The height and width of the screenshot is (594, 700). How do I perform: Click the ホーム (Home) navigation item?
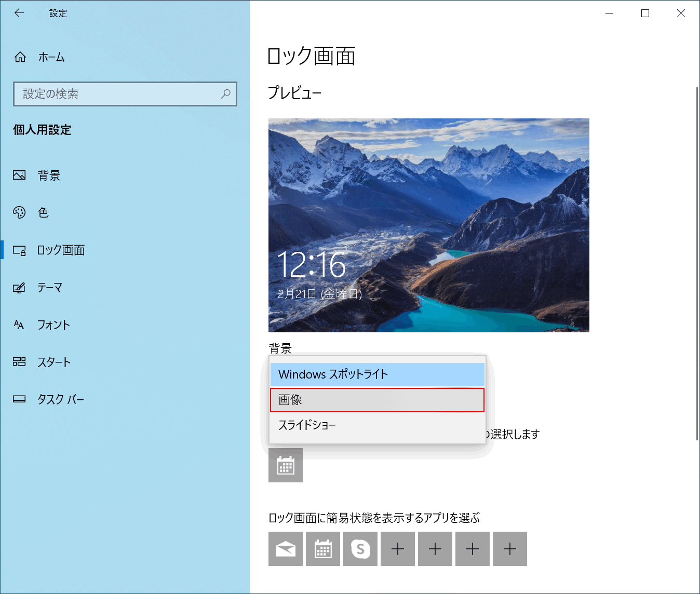(x=50, y=57)
